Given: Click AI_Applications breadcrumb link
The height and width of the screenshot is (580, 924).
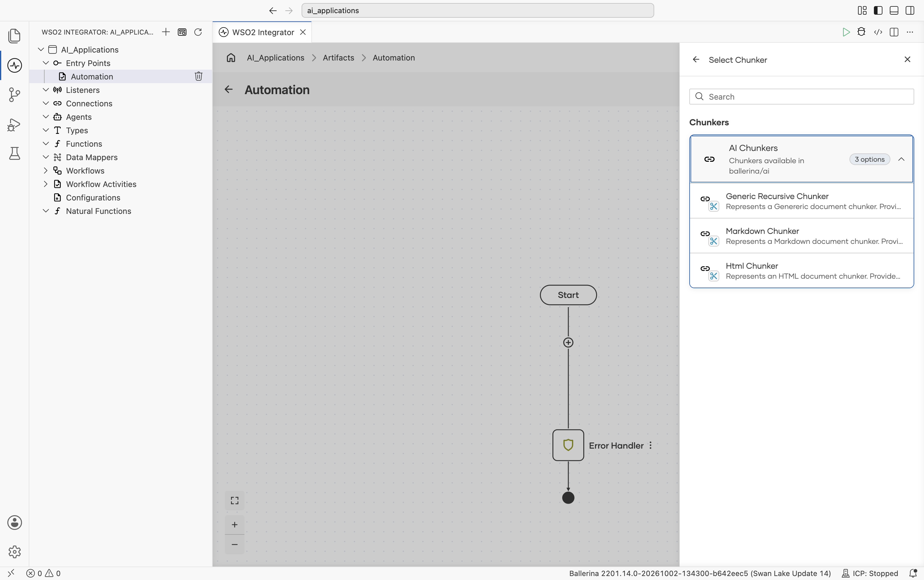Looking at the screenshot, I should 275,57.
